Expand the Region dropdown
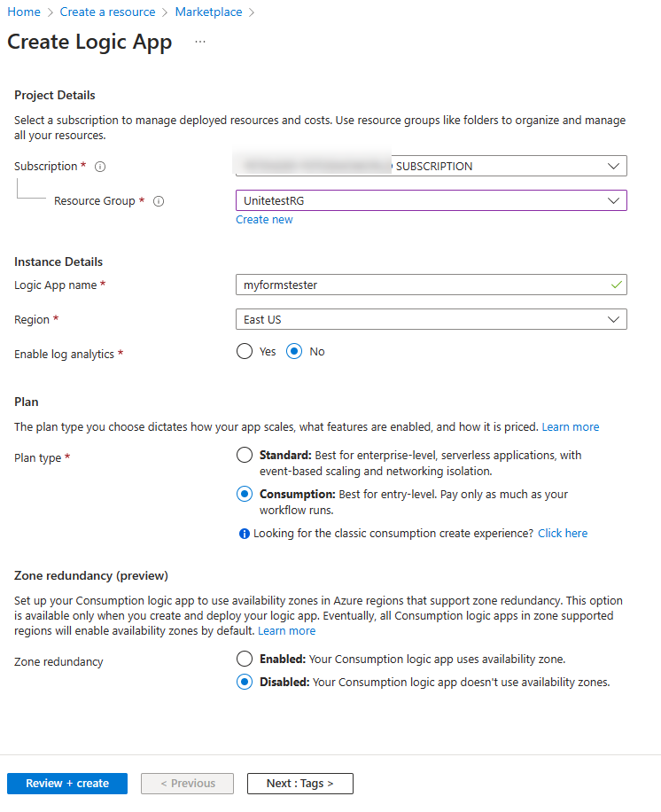Viewport: 661px width, 812px height. (x=613, y=319)
